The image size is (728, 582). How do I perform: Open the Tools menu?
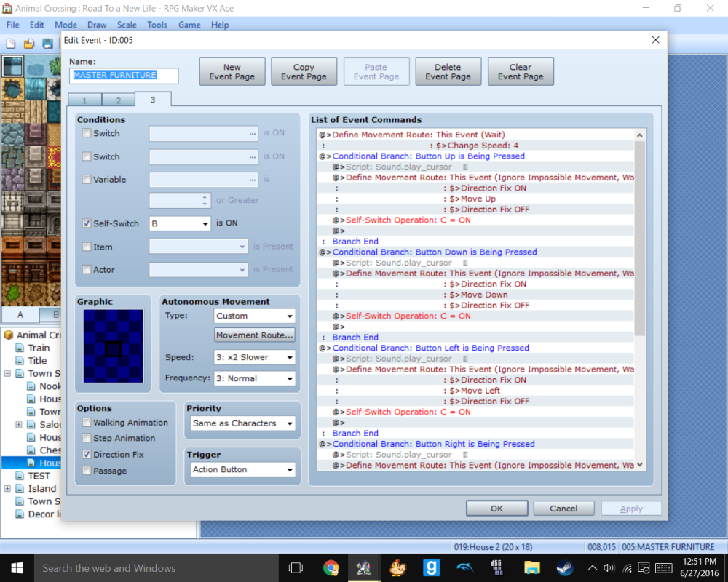tap(157, 25)
